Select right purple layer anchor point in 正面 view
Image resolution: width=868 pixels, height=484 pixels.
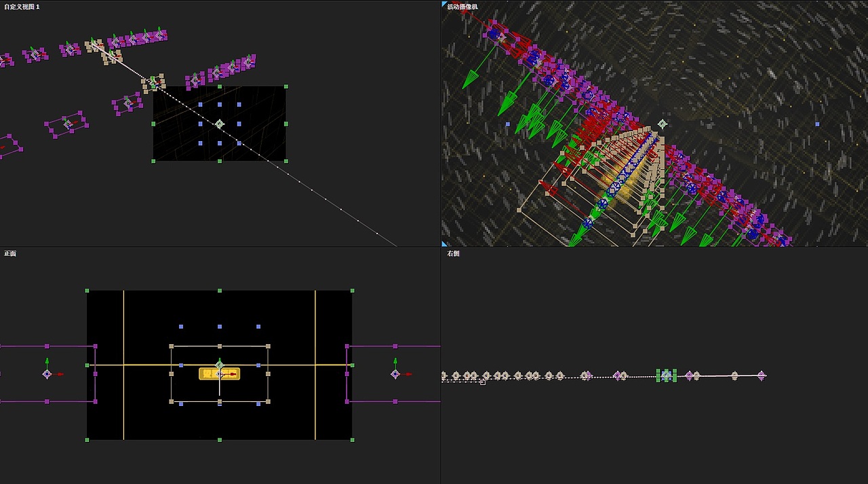(x=395, y=374)
